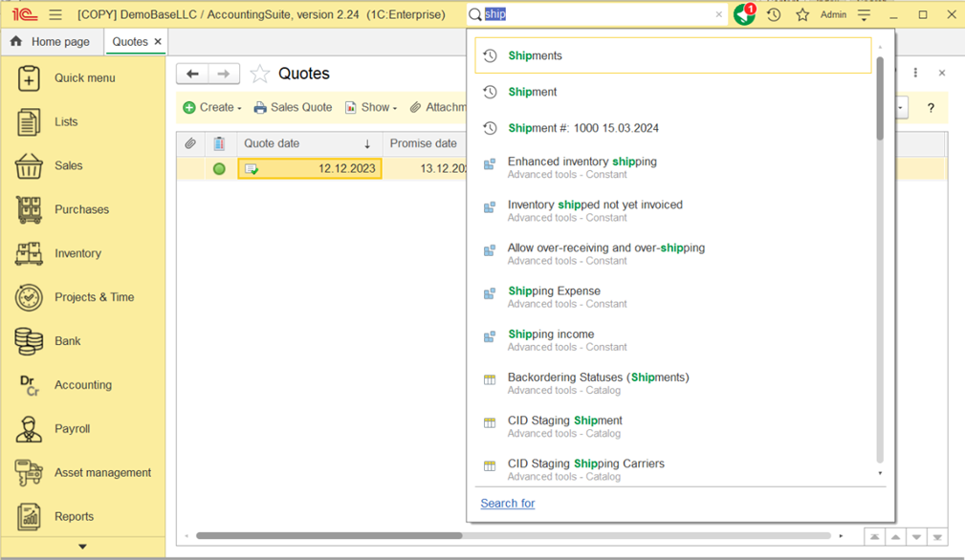Viewport: 965px width, 560px height.
Task: Open the history clock icon in title bar
Action: [774, 15]
